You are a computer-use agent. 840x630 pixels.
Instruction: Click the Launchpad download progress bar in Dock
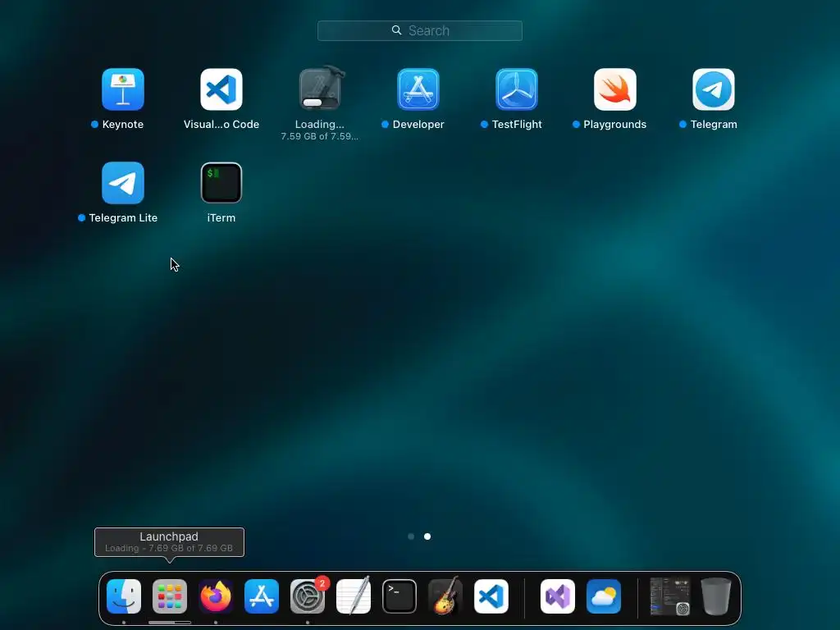170,623
